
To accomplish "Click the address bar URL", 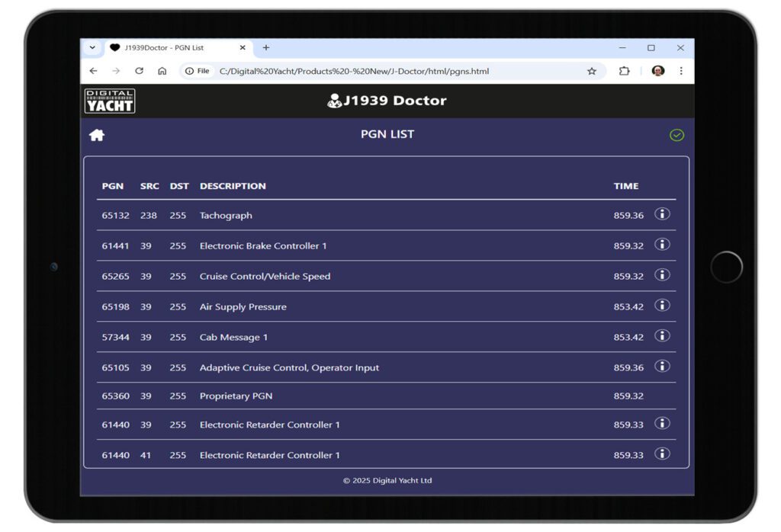I will tap(354, 71).
